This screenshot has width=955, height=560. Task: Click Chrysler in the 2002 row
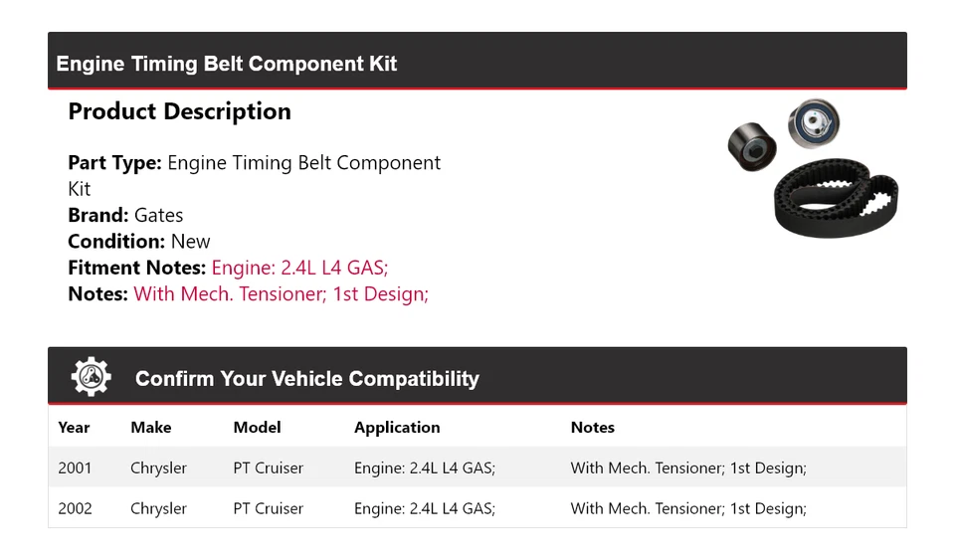pyautogui.click(x=158, y=508)
